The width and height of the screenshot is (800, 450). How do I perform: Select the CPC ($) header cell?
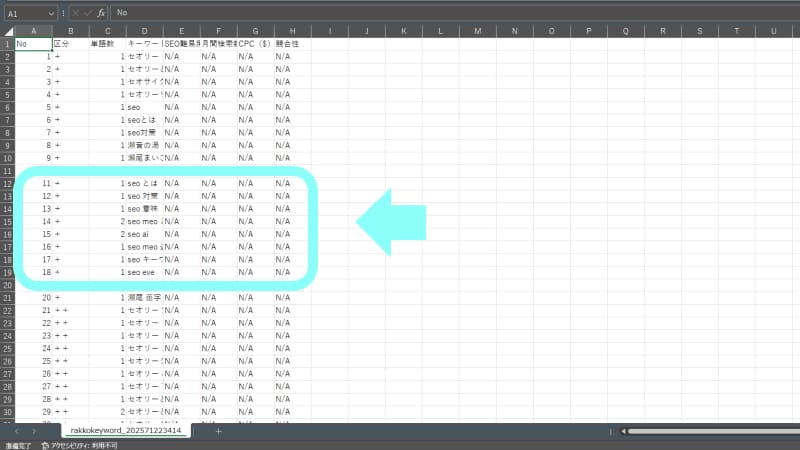tap(255, 44)
